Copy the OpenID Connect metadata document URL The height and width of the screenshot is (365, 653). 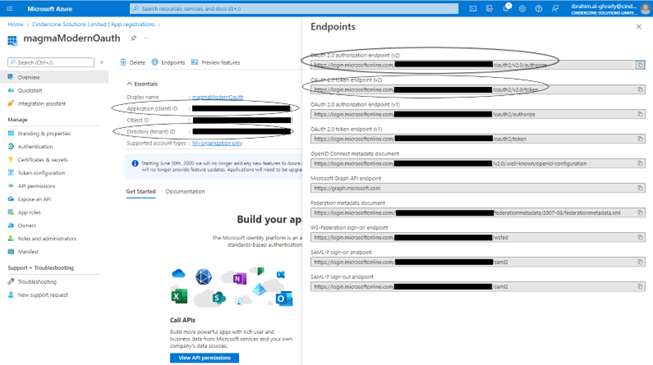click(640, 163)
